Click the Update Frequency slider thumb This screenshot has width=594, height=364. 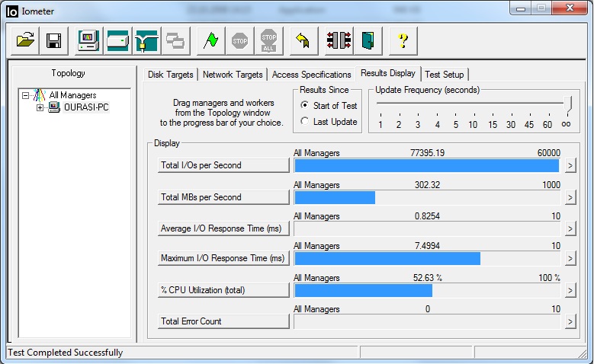[x=567, y=104]
